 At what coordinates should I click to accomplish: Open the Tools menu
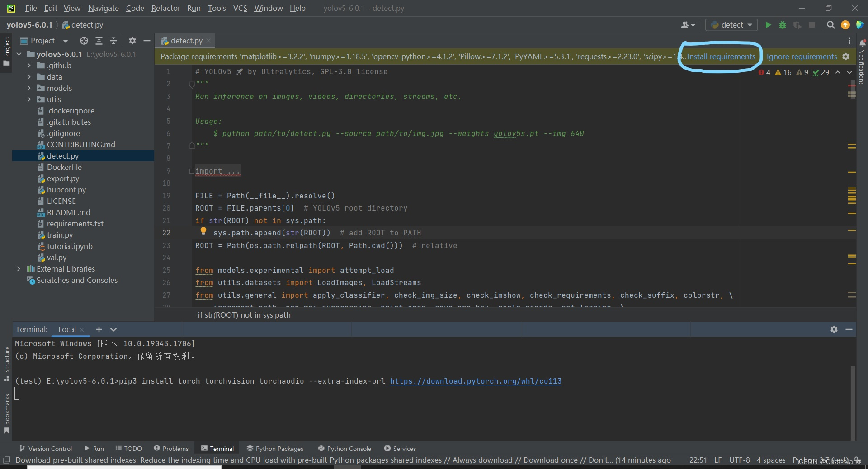217,8
